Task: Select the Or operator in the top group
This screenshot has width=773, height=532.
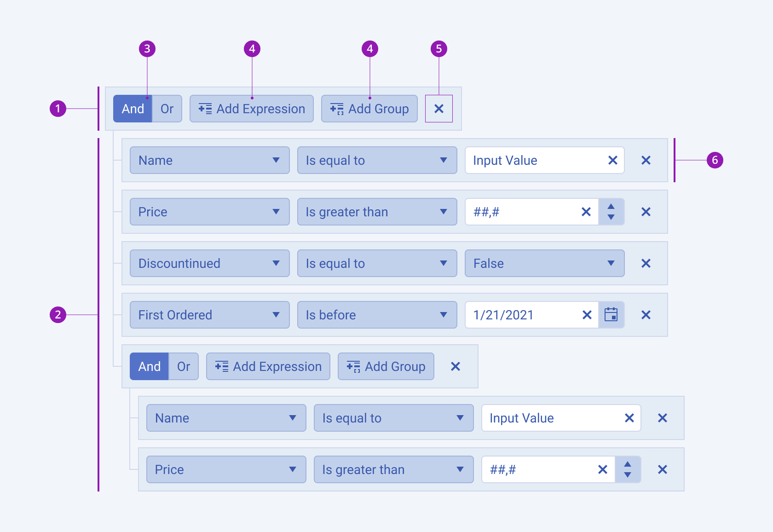Action: (167, 109)
